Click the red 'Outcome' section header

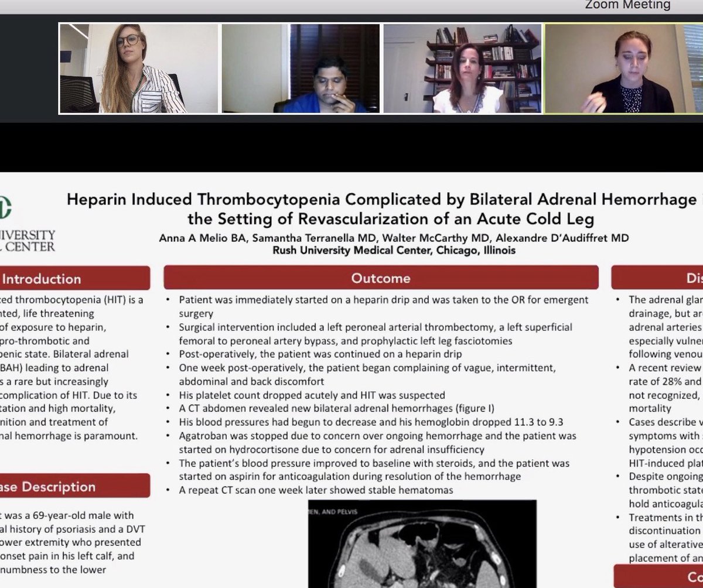pyautogui.click(x=381, y=278)
